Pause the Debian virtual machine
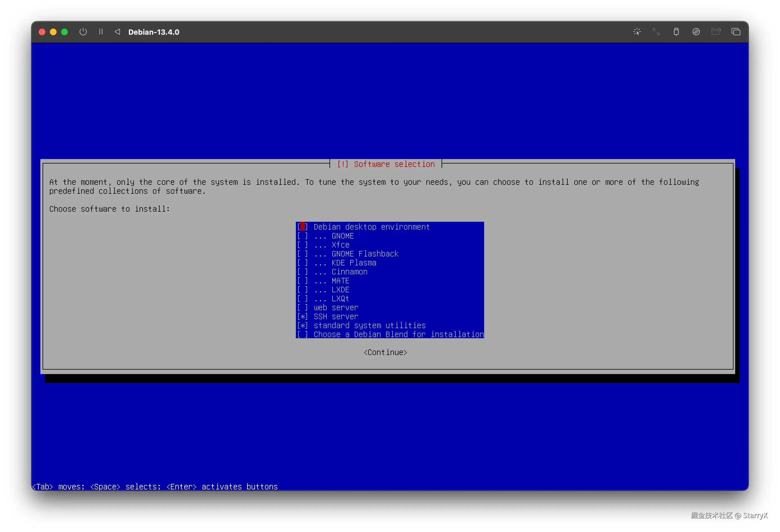 tap(101, 32)
